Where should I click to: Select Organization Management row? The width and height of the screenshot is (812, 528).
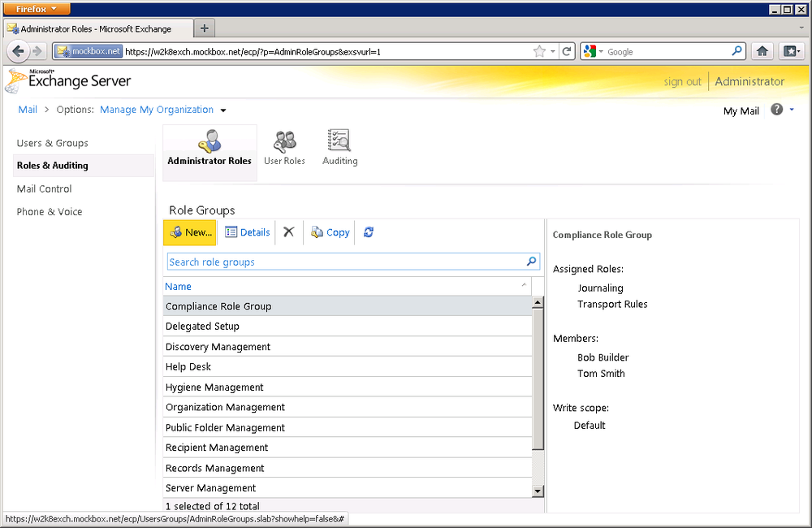(x=348, y=407)
